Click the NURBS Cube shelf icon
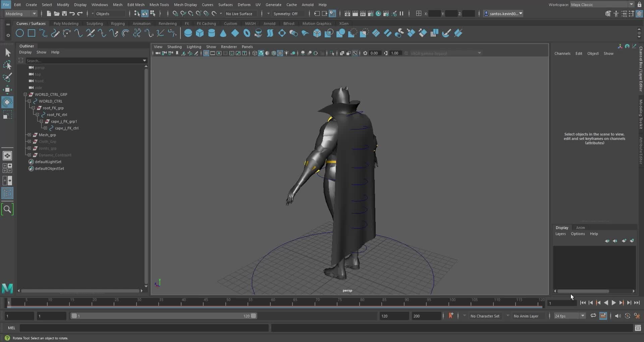 200,33
